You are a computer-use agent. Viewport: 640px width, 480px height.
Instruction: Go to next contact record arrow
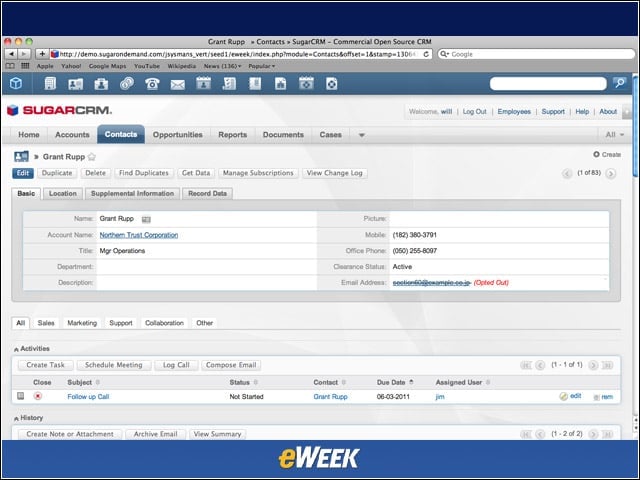611,174
